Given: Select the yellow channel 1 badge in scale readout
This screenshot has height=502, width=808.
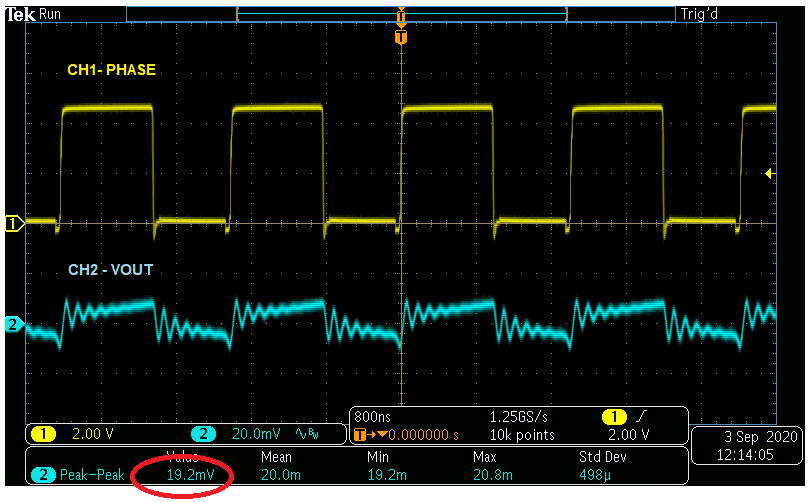Looking at the screenshot, I should pyautogui.click(x=43, y=434).
